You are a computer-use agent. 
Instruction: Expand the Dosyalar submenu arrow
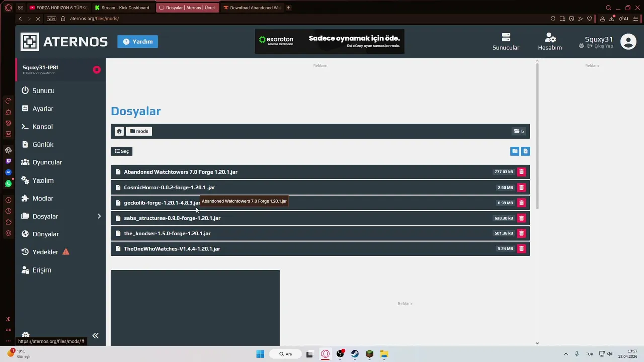coord(99,216)
